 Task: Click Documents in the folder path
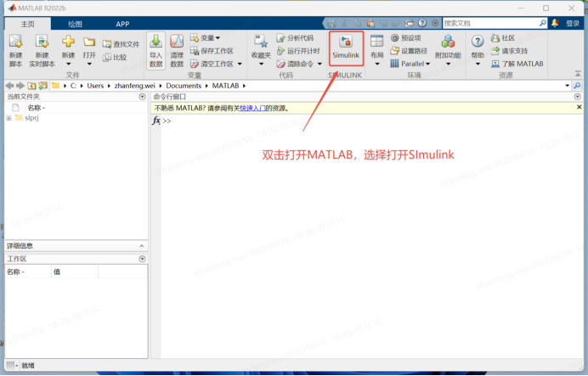tap(184, 86)
